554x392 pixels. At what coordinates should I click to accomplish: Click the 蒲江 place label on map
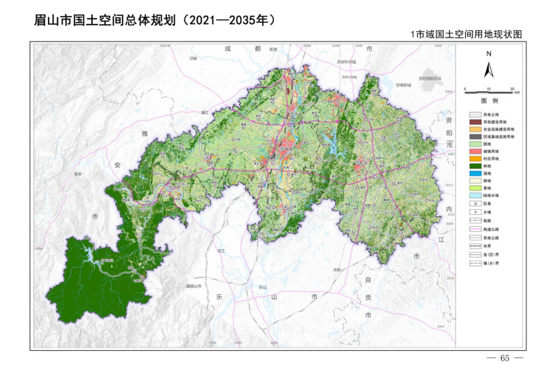tap(205, 113)
